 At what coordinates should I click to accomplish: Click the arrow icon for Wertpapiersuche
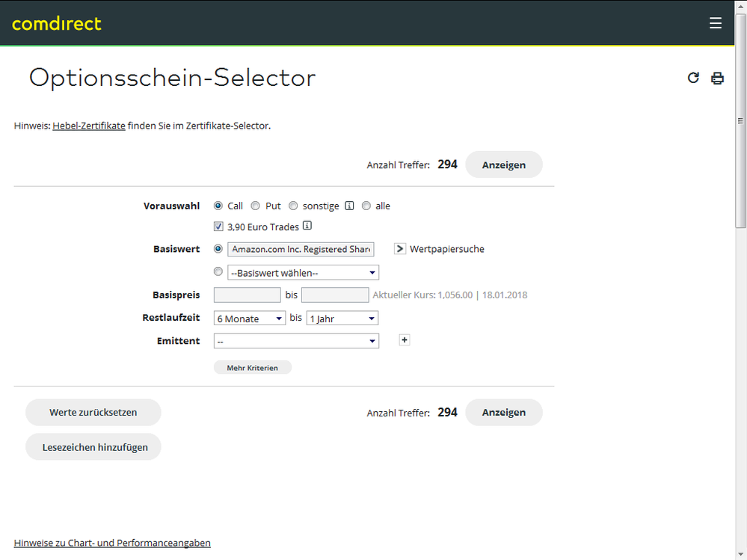tap(400, 249)
